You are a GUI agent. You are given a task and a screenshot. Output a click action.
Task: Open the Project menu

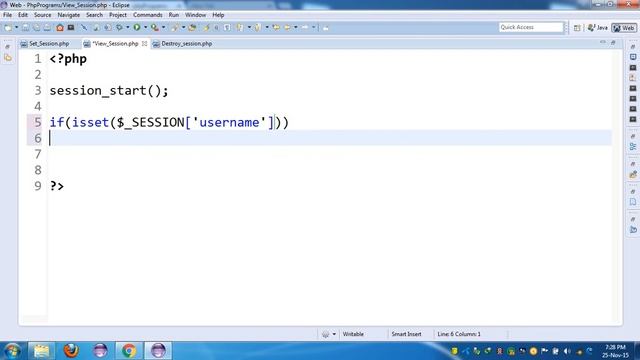click(x=118, y=15)
